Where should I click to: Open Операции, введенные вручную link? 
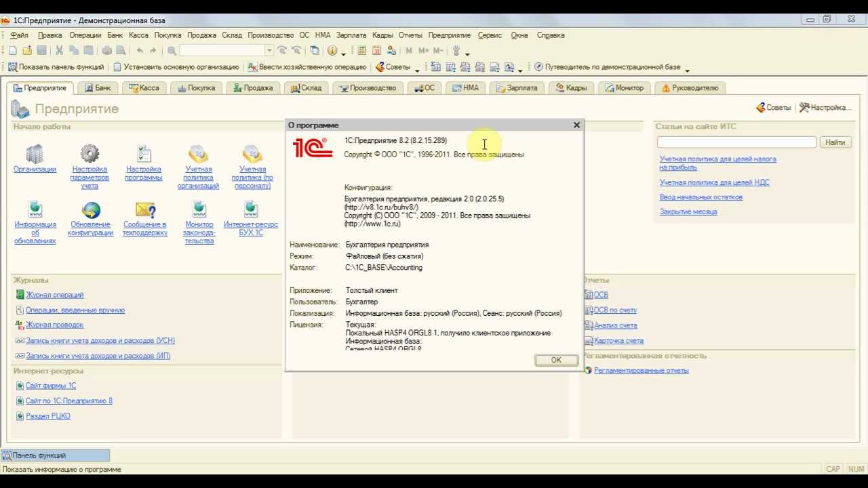click(x=75, y=310)
